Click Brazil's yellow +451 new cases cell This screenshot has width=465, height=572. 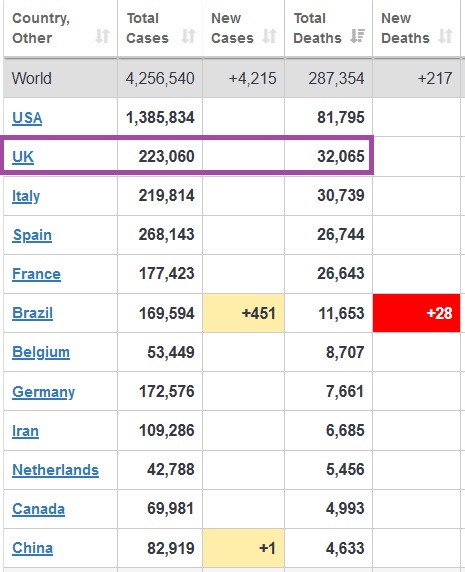coord(244,313)
